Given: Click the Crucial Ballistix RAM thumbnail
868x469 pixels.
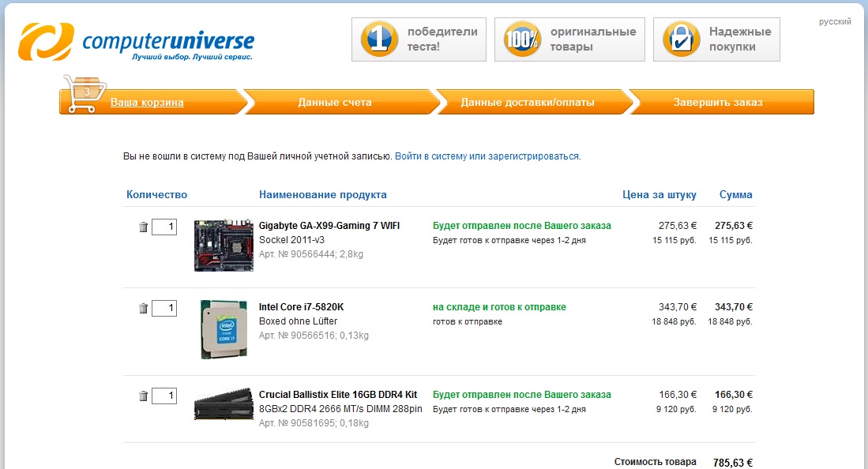Looking at the screenshot, I should coord(224,404).
